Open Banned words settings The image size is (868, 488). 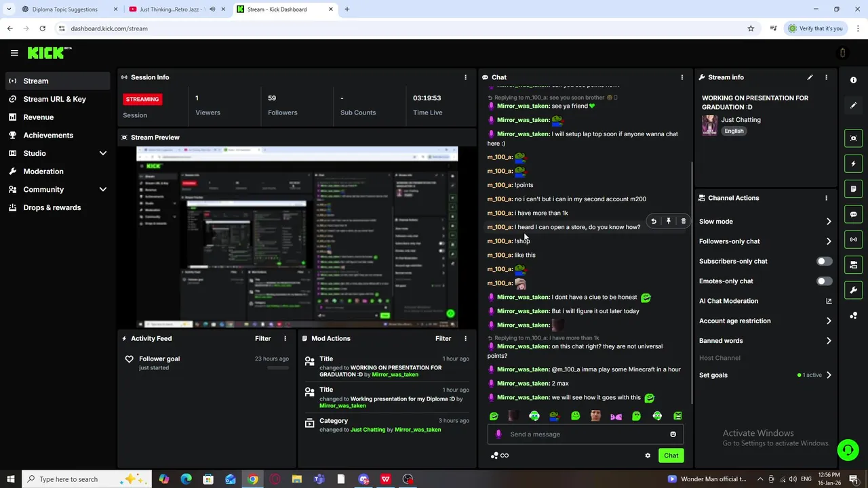(765, 341)
